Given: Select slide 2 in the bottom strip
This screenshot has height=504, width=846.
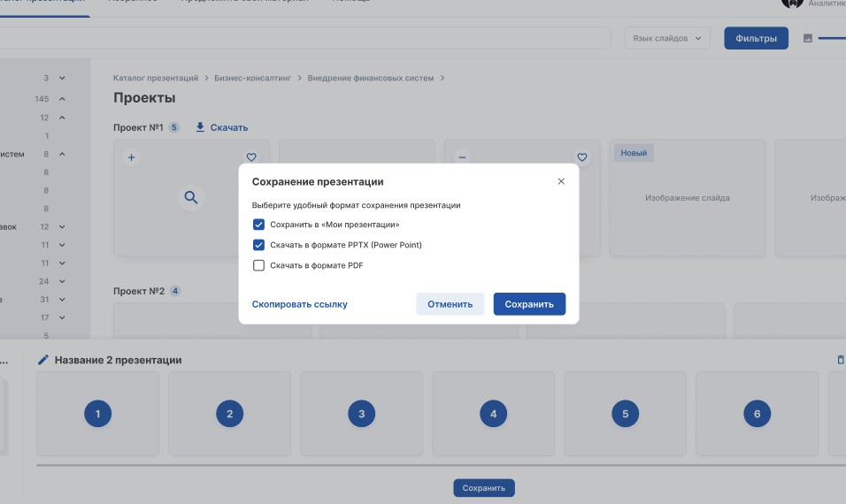Looking at the screenshot, I should click(x=229, y=414).
